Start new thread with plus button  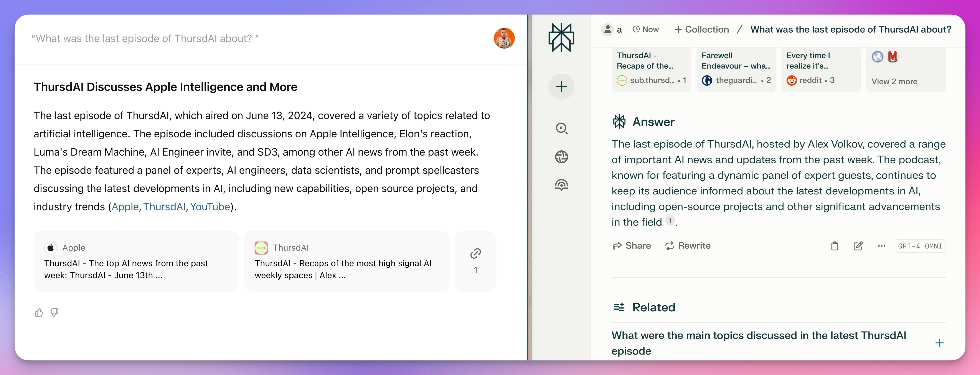pyautogui.click(x=561, y=87)
